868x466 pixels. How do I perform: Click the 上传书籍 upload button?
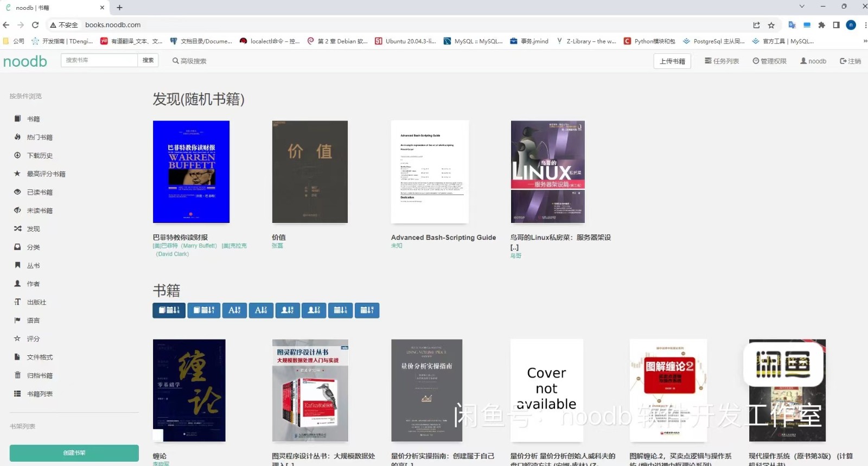coord(673,61)
